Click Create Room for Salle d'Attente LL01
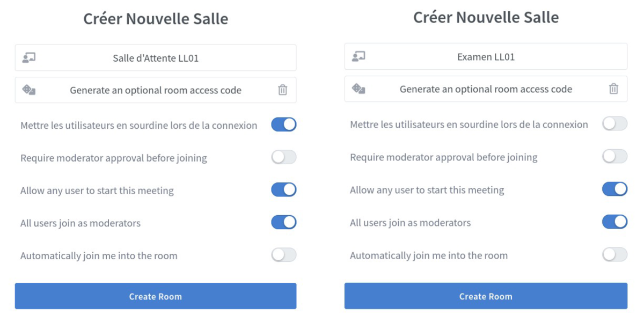Image resolution: width=644 pixels, height=315 pixels. point(156,296)
